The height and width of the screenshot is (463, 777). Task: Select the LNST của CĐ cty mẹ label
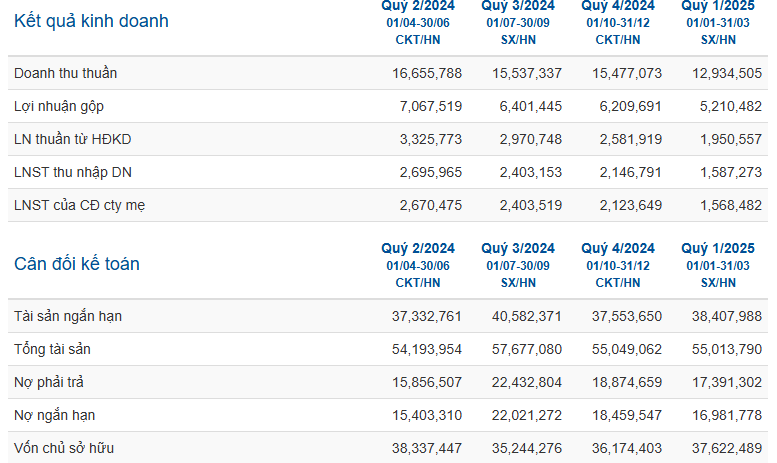pyautogui.click(x=80, y=205)
